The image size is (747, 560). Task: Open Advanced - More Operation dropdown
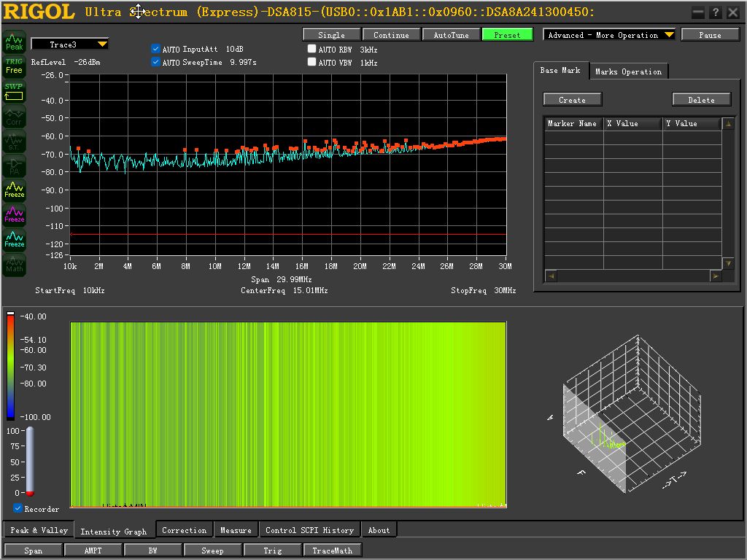pos(609,35)
